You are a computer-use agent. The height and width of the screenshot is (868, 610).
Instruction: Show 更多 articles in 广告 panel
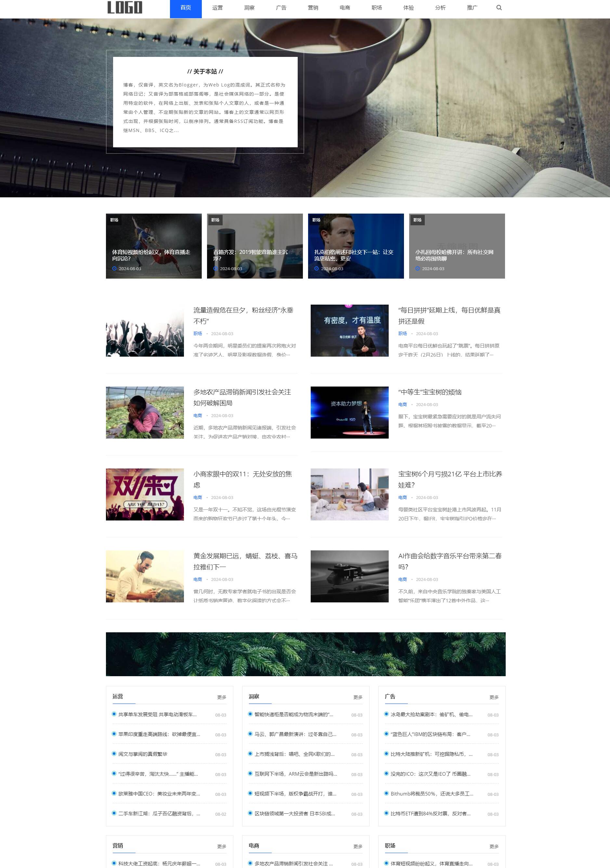494,697
